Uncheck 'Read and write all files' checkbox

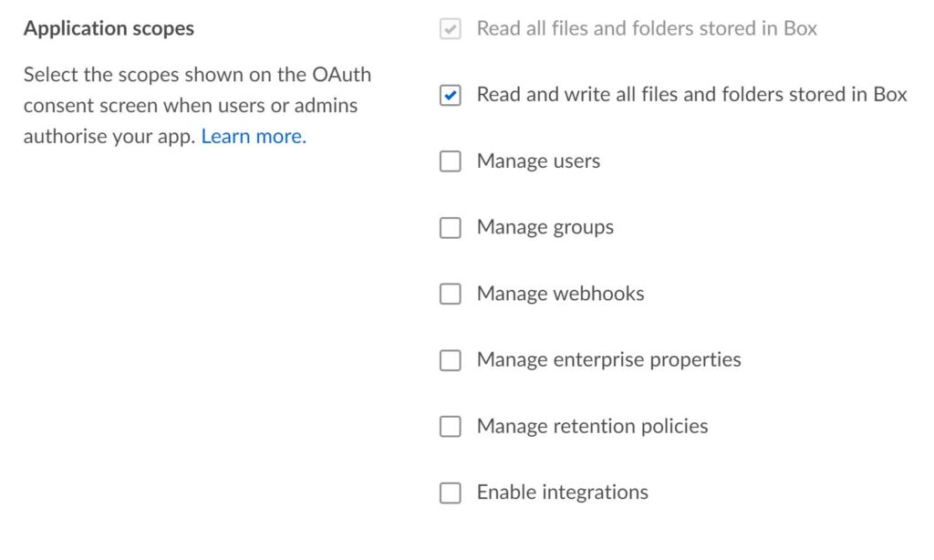pyautogui.click(x=451, y=95)
